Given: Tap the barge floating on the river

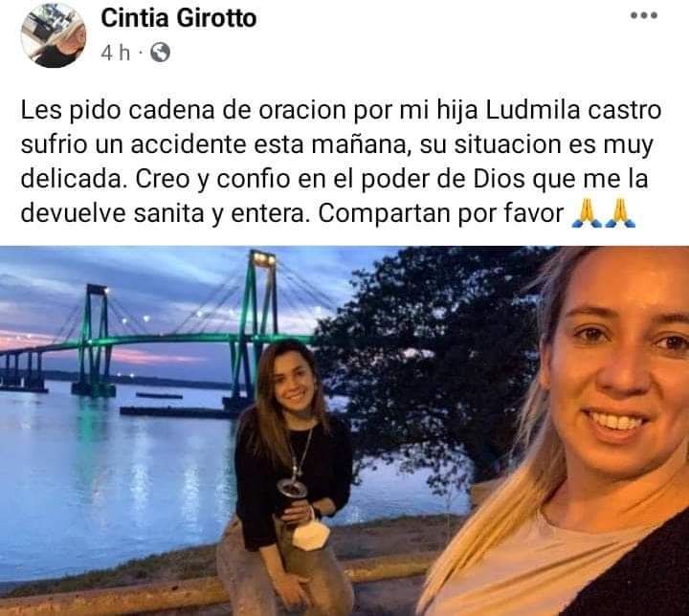Looking at the screenshot, I should [176, 411].
